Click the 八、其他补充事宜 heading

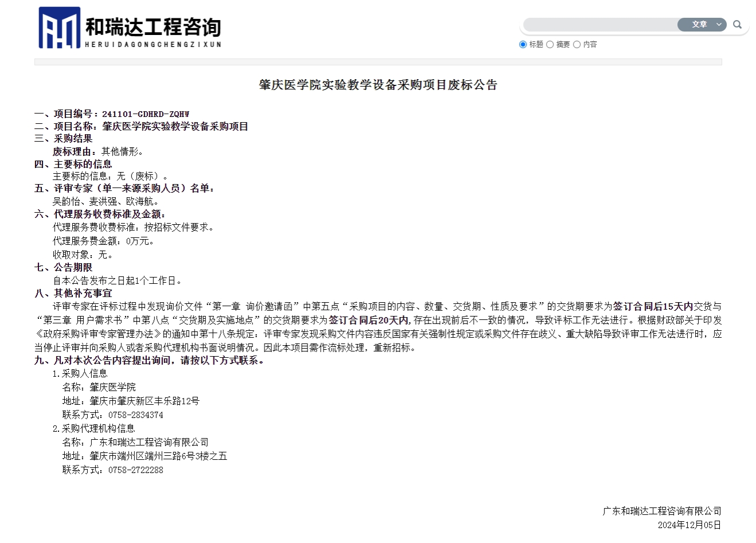click(x=73, y=293)
